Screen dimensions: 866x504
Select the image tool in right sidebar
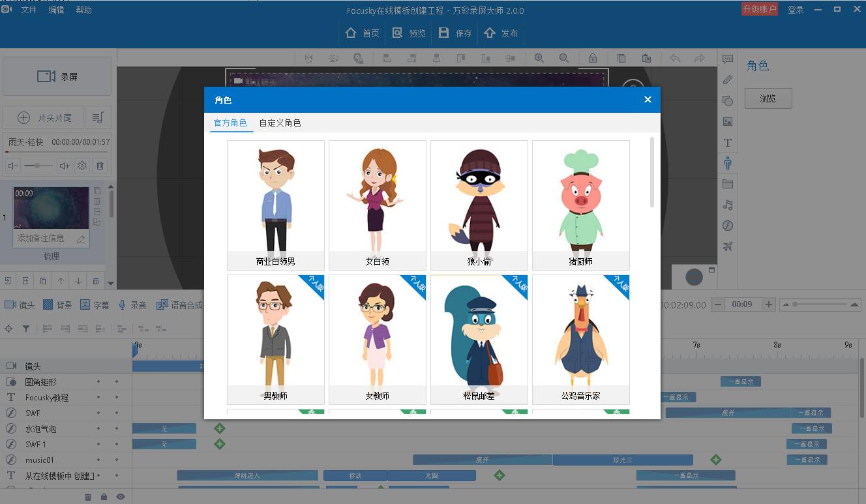point(728,122)
